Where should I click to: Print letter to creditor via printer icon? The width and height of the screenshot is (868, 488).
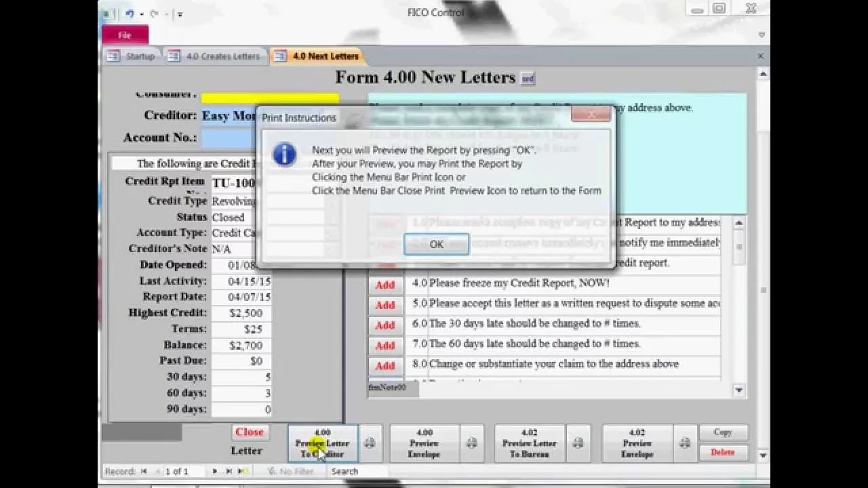(370, 443)
